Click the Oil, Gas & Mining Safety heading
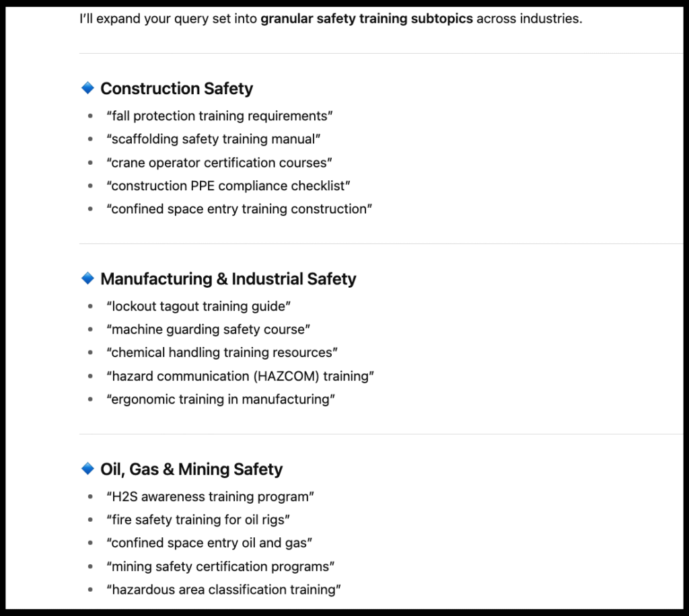Viewport: 689px width, 616px height. point(191,469)
